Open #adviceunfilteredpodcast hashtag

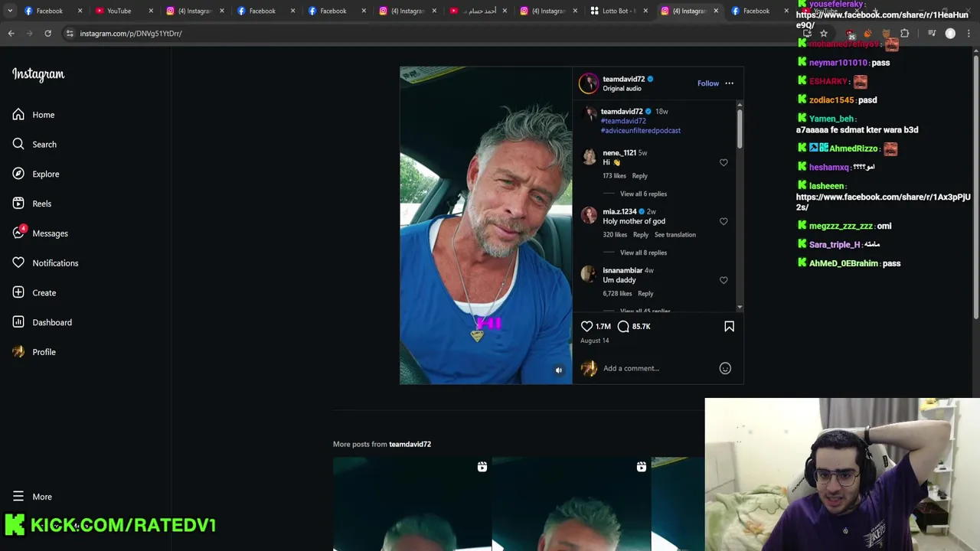point(641,131)
